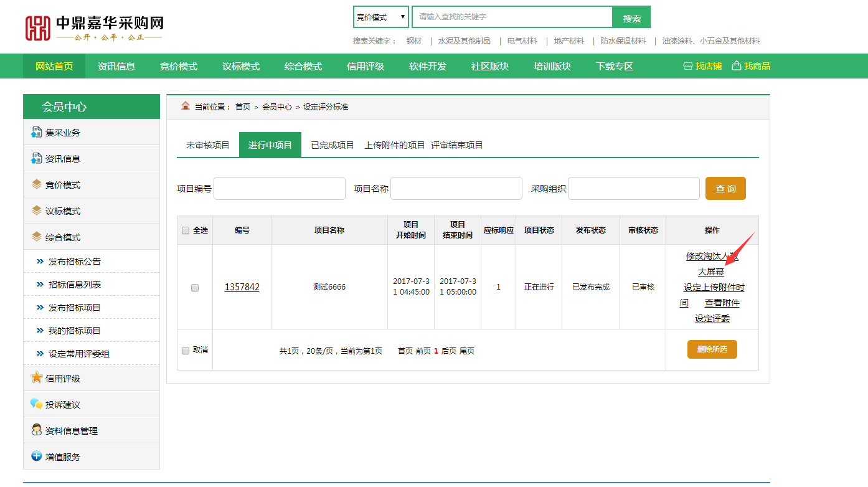The height and width of the screenshot is (487, 868).
Task: Switch to the 已完成项目 tab
Action: (333, 145)
